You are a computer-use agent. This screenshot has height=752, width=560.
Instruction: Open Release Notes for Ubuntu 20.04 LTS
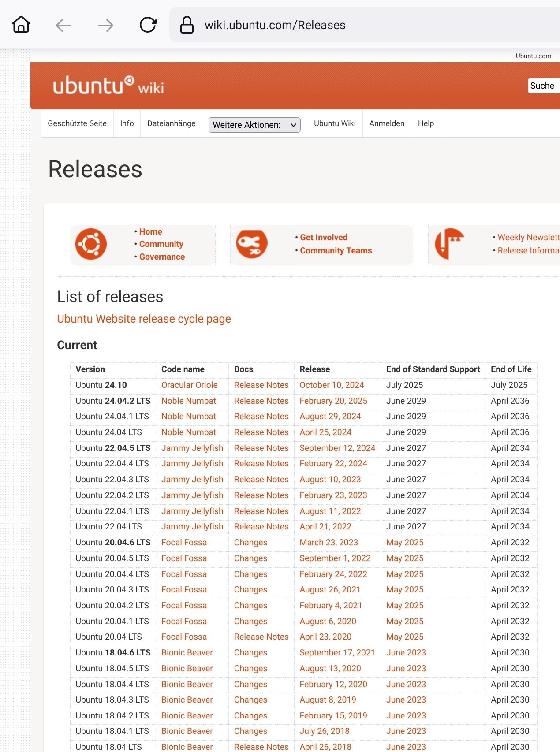(261, 637)
